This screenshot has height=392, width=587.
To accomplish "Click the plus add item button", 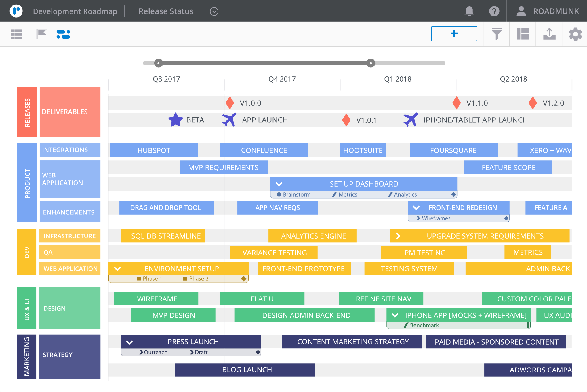I will pos(454,34).
